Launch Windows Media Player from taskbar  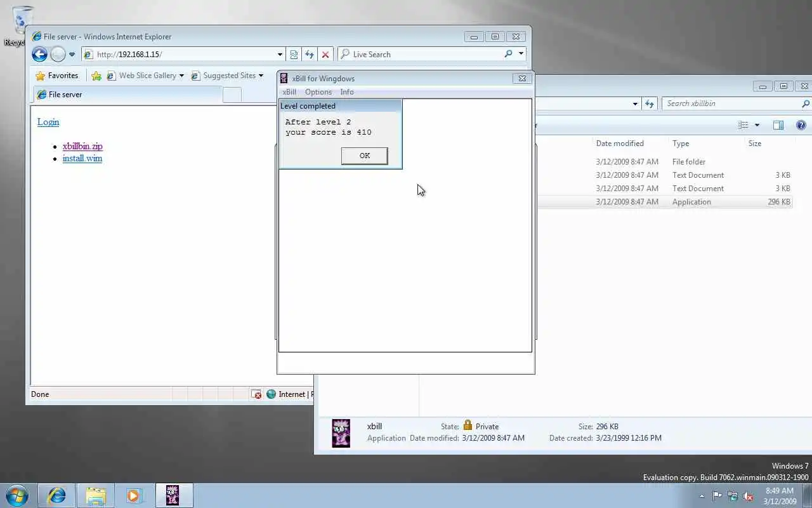(134, 495)
